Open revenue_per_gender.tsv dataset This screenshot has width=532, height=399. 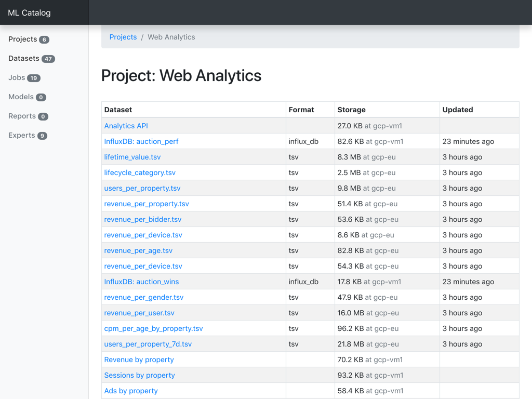144,298
